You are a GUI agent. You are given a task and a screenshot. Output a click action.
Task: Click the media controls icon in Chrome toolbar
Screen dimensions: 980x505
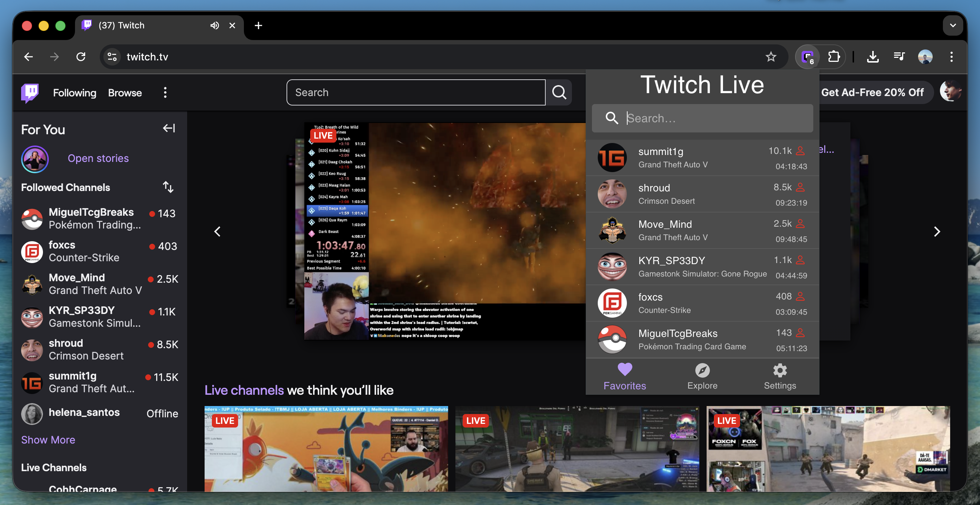(x=899, y=56)
